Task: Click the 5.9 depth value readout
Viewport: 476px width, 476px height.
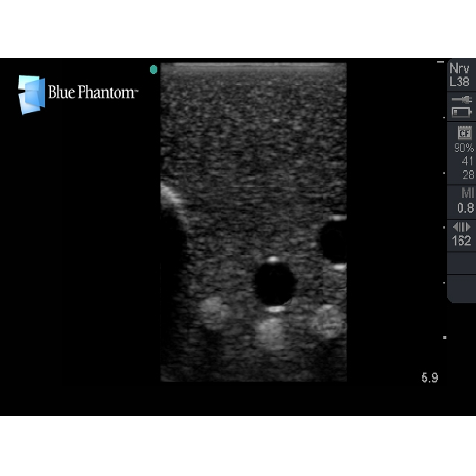Action: pyautogui.click(x=429, y=378)
